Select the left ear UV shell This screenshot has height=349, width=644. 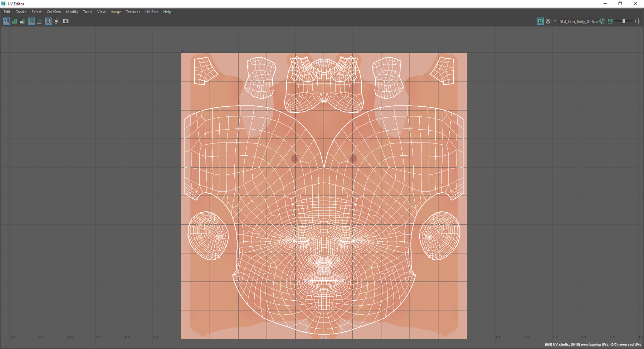[208, 236]
